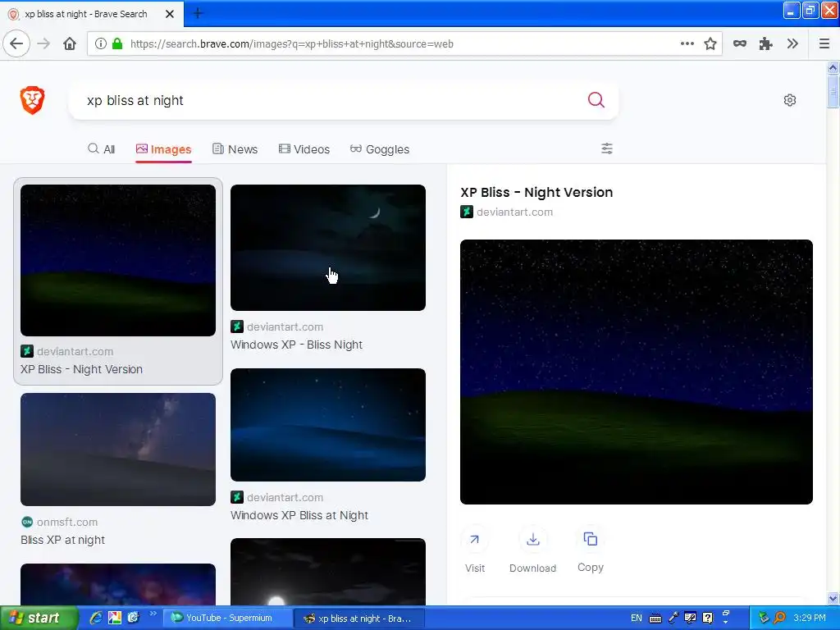Open the browser hamburger menu

pos(824,44)
